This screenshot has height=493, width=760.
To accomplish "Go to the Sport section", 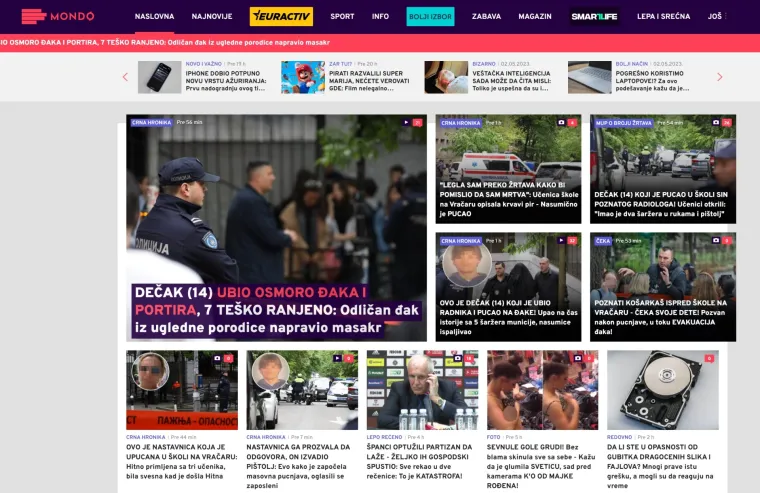I will pyautogui.click(x=342, y=16).
